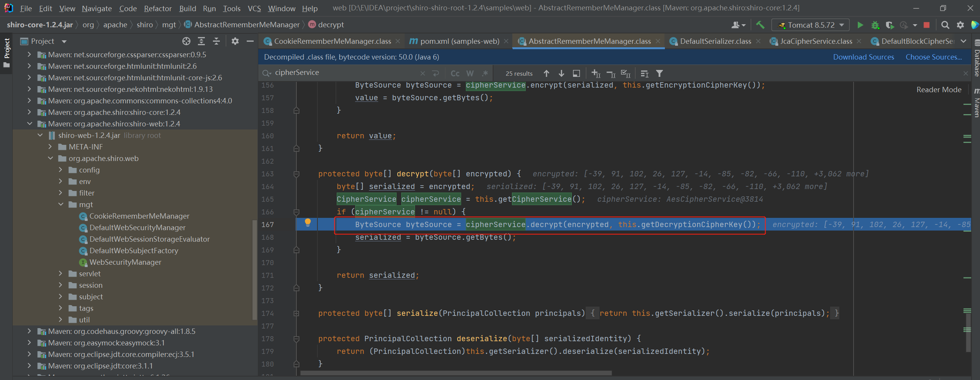
Task: Click AbstractRememberMeManager breadcrumb
Action: (247, 25)
